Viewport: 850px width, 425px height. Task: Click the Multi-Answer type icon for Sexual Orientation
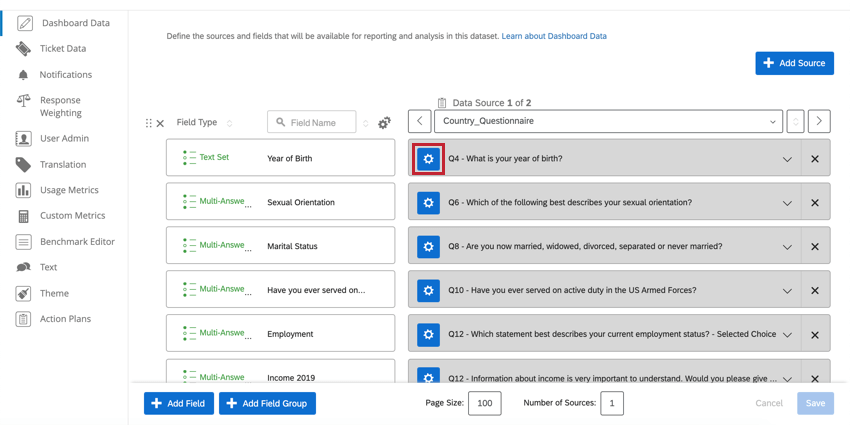point(189,201)
